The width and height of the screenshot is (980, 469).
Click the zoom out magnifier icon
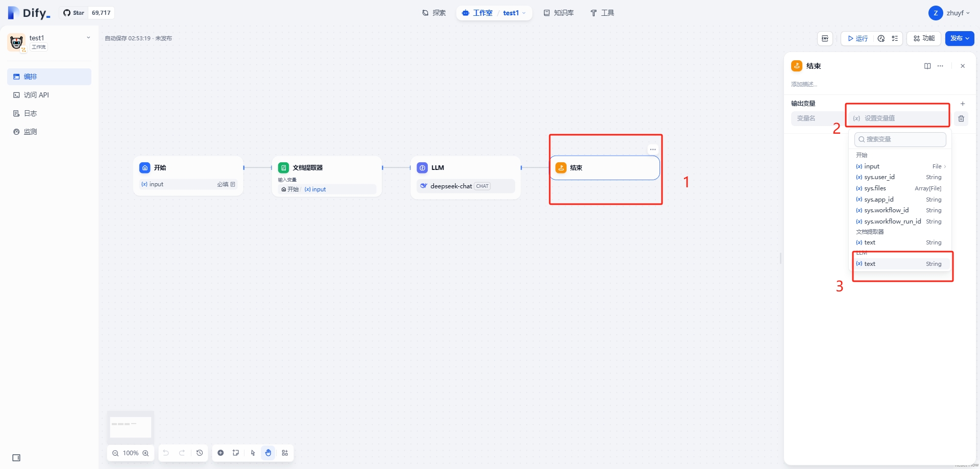pyautogui.click(x=115, y=453)
